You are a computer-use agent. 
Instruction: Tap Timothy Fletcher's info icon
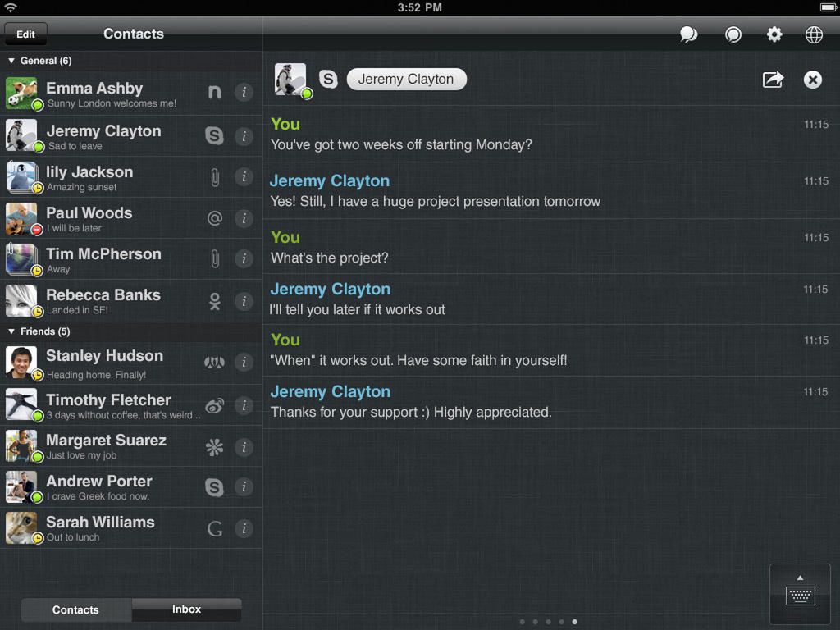coord(244,405)
